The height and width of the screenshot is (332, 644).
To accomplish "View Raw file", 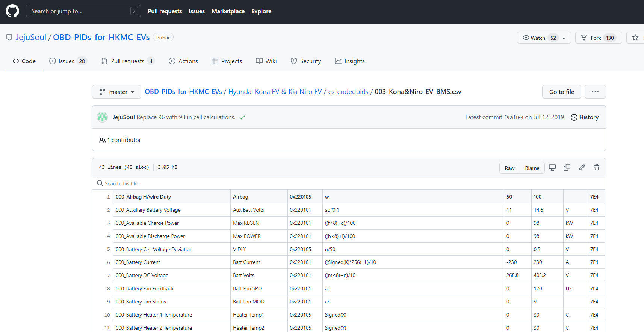I will tap(509, 168).
